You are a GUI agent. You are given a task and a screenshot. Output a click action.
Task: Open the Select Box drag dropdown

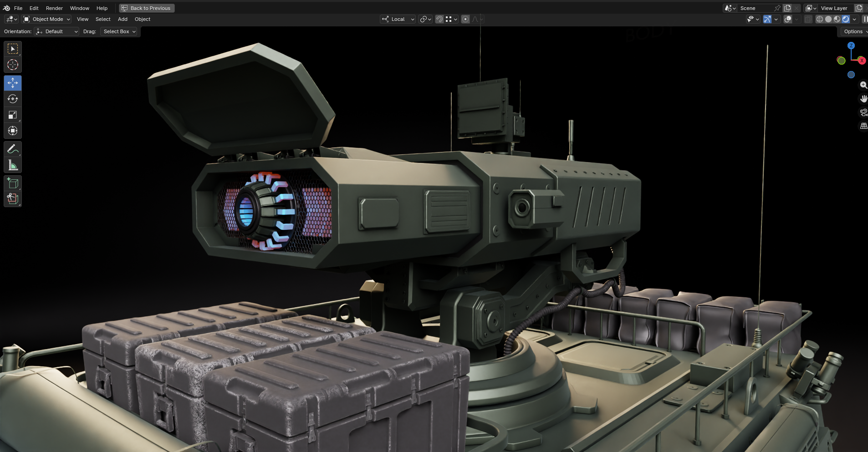coord(119,31)
